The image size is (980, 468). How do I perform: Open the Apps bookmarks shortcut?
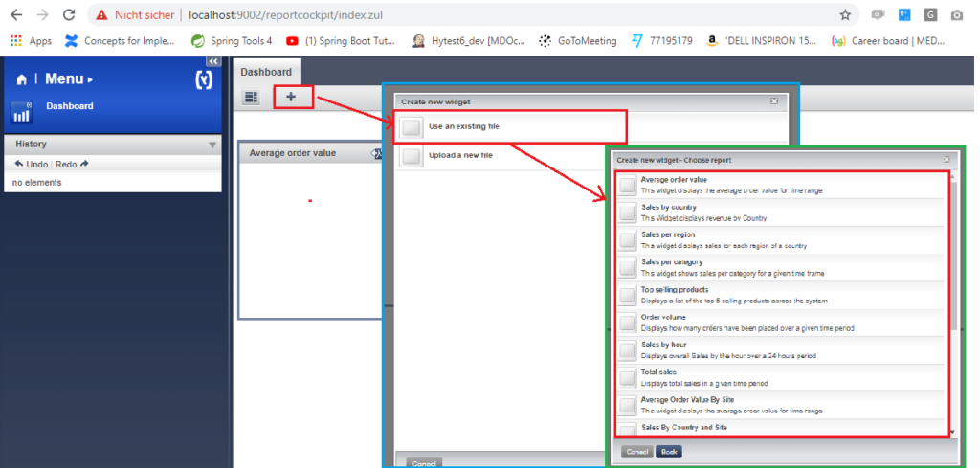31,41
